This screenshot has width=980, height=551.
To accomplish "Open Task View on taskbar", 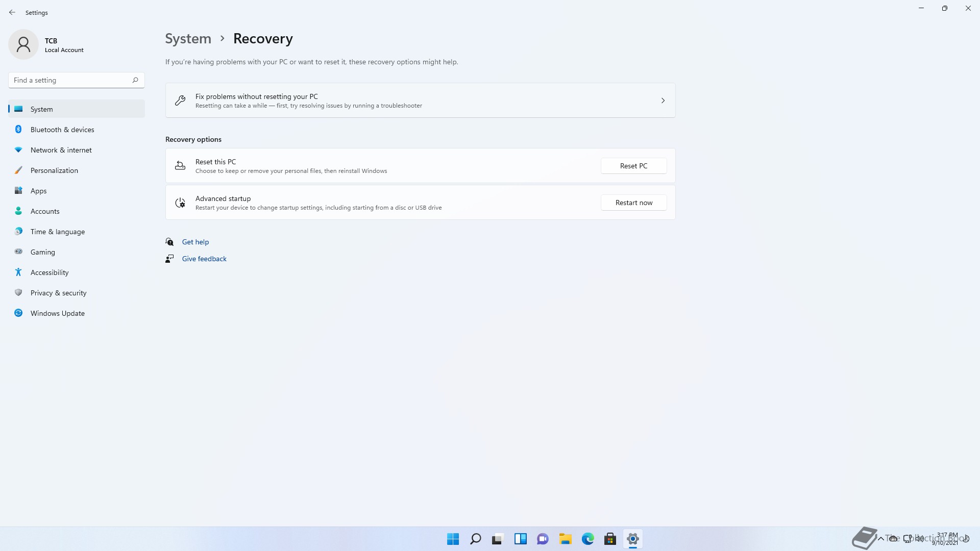I will (498, 539).
